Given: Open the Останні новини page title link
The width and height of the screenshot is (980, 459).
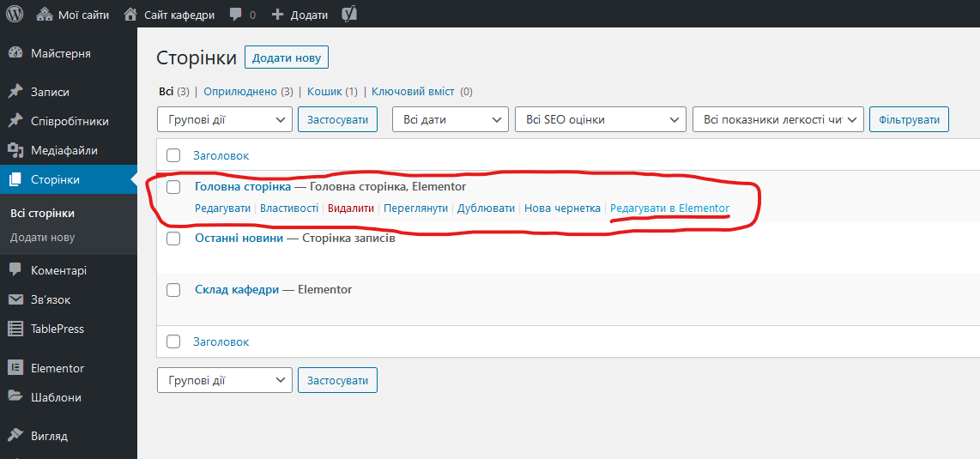Looking at the screenshot, I should coord(239,239).
